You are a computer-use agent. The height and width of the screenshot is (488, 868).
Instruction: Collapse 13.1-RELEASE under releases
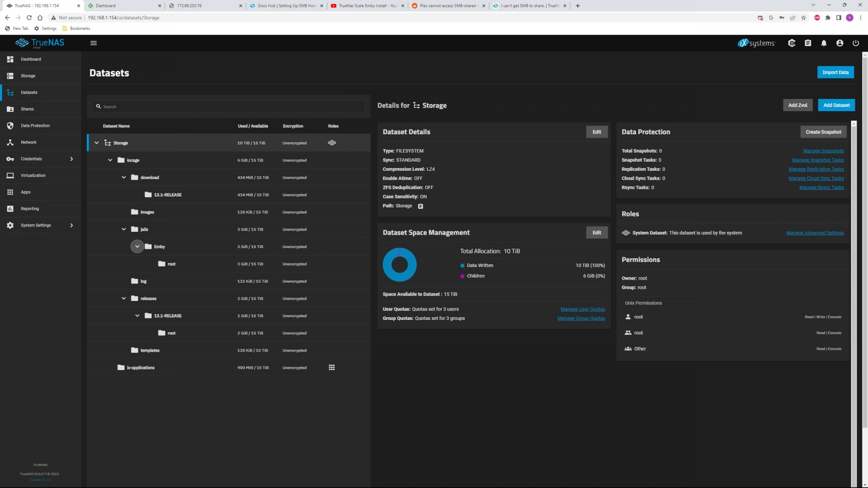point(137,315)
